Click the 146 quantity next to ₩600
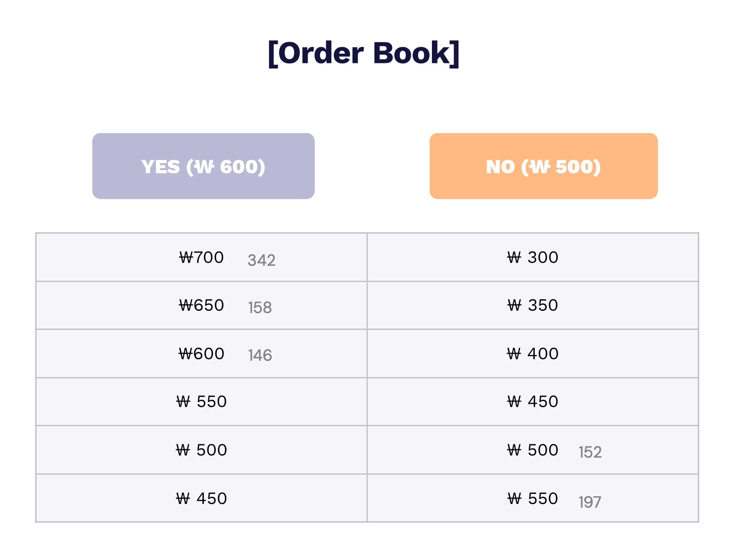This screenshot has width=739, height=560. (x=260, y=355)
